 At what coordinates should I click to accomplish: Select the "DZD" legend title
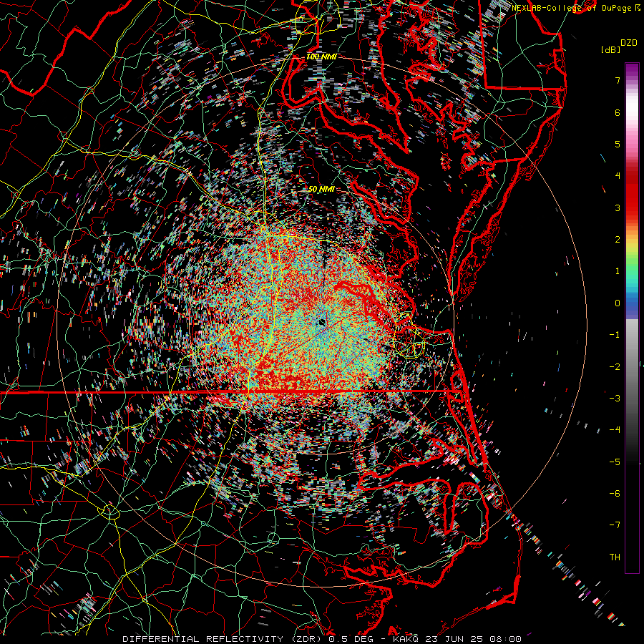(629, 43)
